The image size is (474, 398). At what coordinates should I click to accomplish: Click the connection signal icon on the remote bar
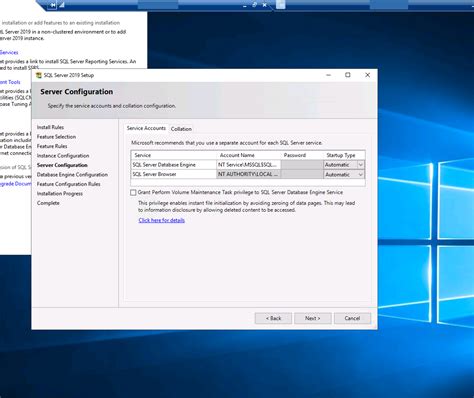coord(62,5)
